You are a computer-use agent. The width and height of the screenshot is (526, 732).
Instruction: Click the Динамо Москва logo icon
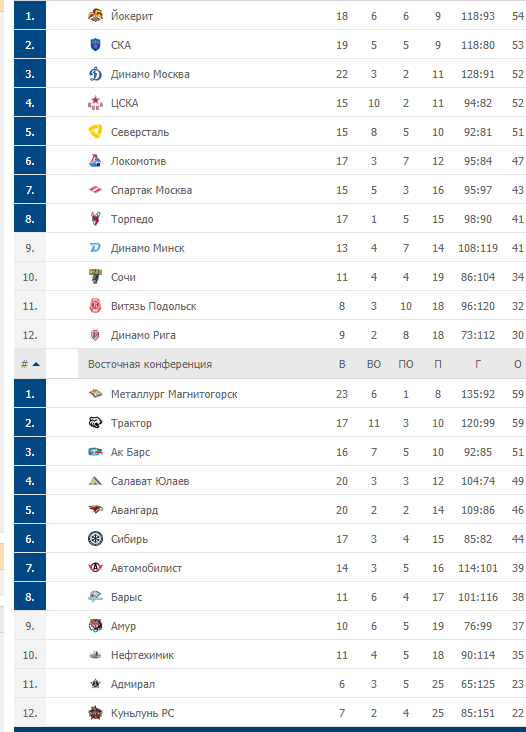click(x=95, y=74)
